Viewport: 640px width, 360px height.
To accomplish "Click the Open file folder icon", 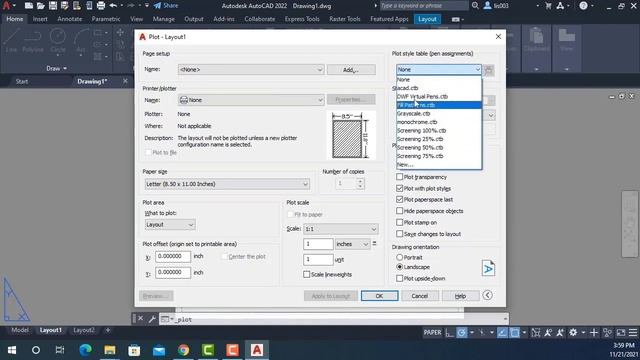I will (40, 6).
